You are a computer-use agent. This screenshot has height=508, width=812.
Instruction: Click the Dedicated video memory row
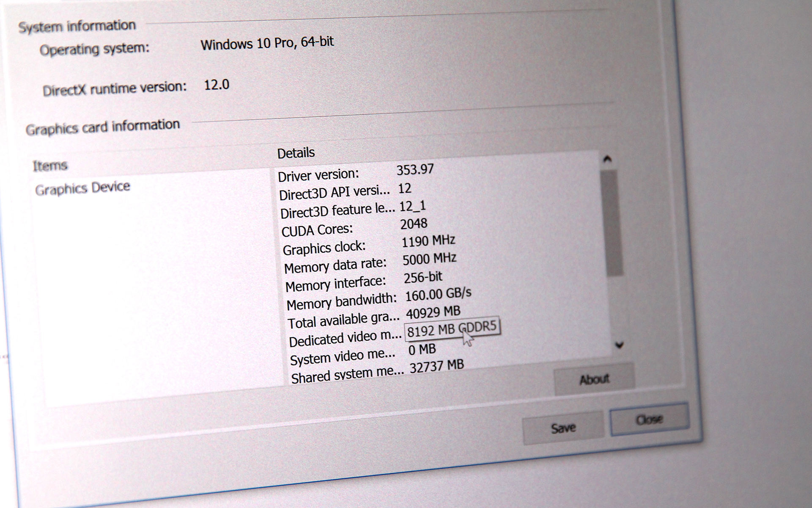pos(345,339)
